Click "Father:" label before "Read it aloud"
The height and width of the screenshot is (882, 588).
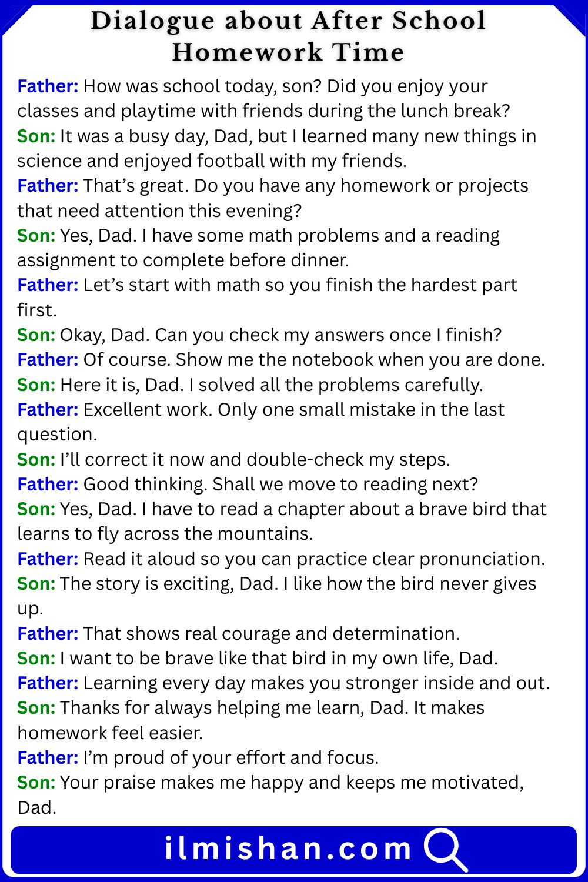(x=48, y=559)
